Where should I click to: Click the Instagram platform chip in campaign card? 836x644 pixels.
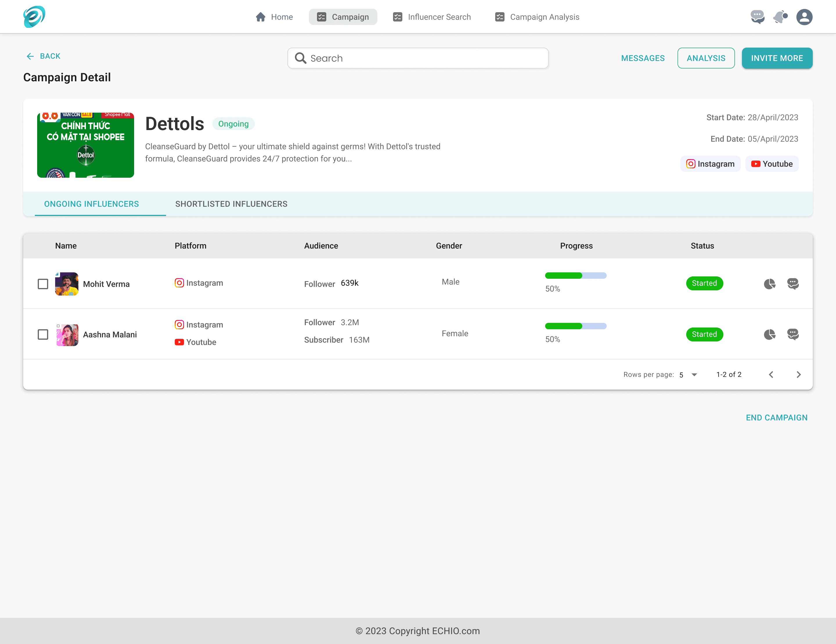710,164
